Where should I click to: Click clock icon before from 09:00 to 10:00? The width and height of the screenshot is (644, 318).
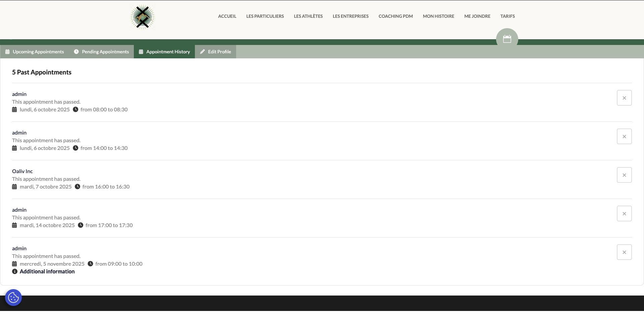[90, 264]
